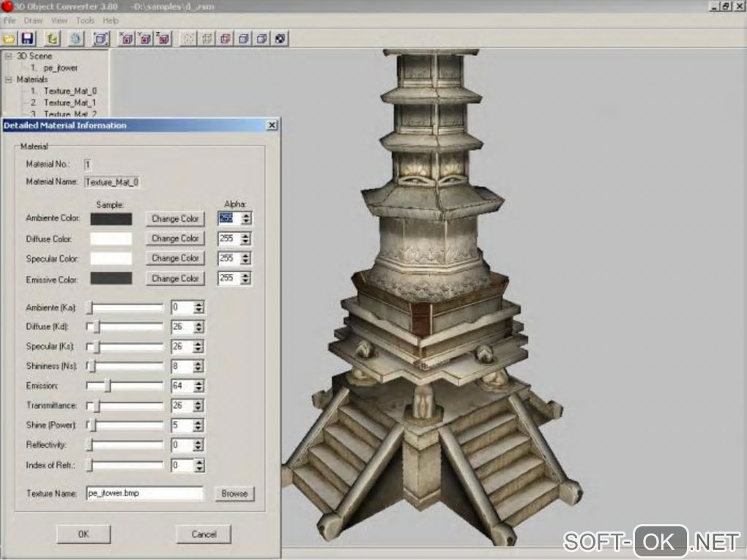
Task: Click the Texture Name input field
Action: [x=144, y=493]
